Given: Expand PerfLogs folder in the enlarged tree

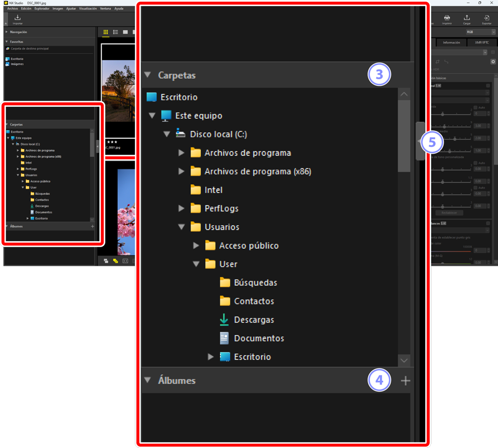Looking at the screenshot, I should pos(182,209).
